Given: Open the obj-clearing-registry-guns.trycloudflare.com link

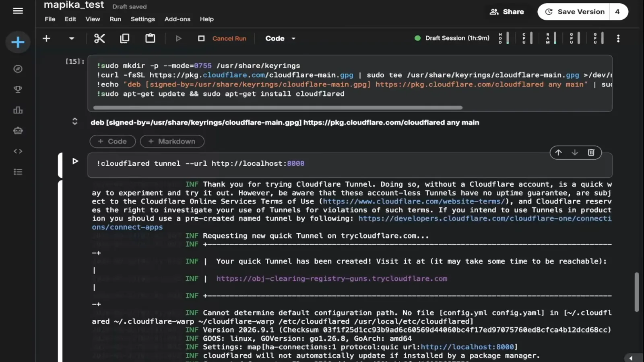Looking at the screenshot, I should click(x=332, y=278).
